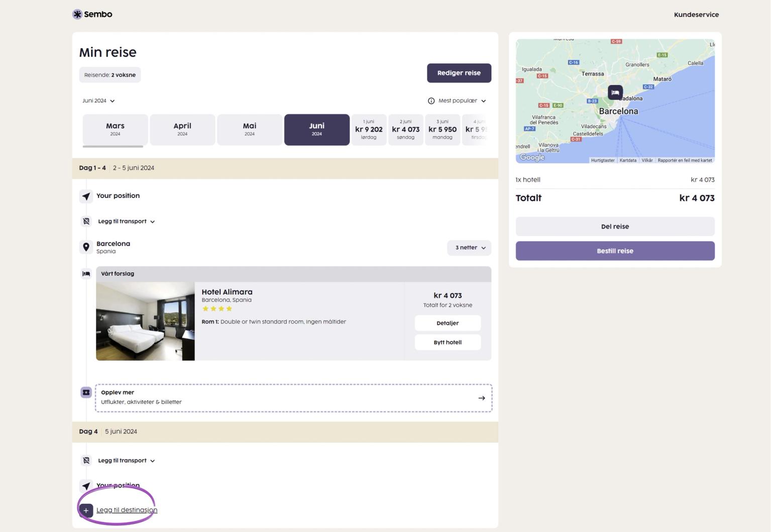Click the info icon beside Mest populær

tap(431, 101)
